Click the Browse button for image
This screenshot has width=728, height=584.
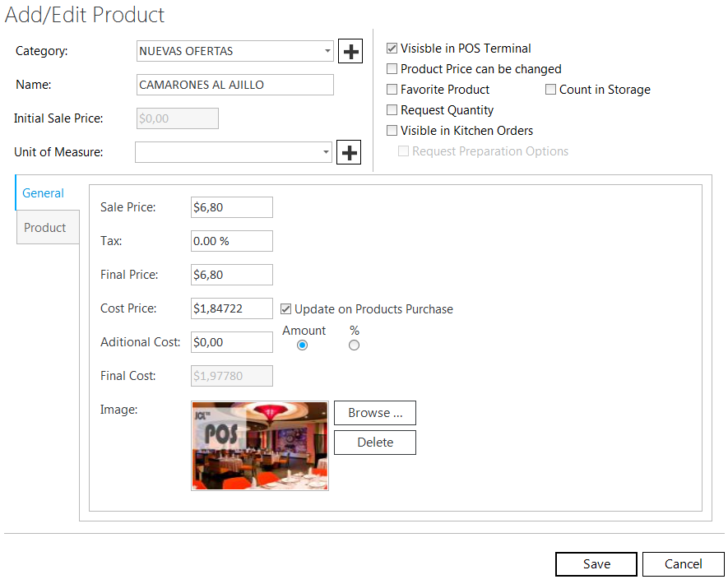pyautogui.click(x=375, y=413)
